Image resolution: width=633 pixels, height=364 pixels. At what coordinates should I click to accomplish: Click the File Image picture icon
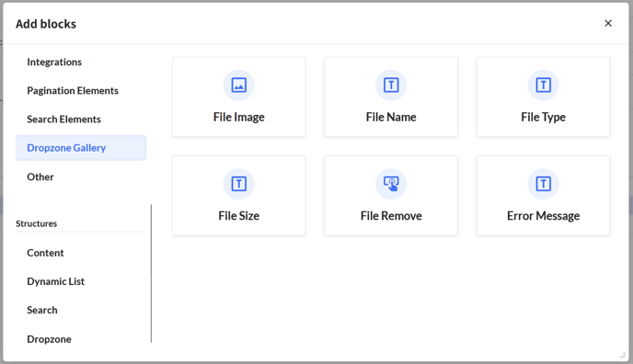(x=238, y=85)
